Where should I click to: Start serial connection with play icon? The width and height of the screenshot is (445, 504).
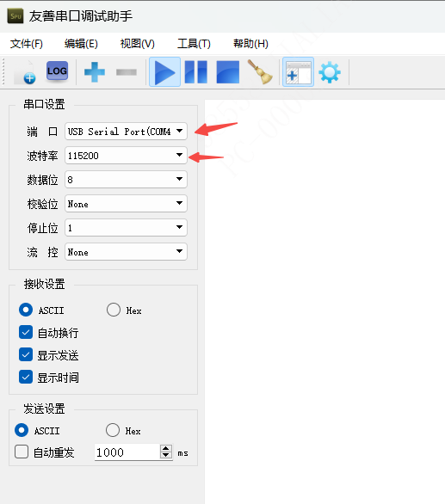pyautogui.click(x=164, y=72)
